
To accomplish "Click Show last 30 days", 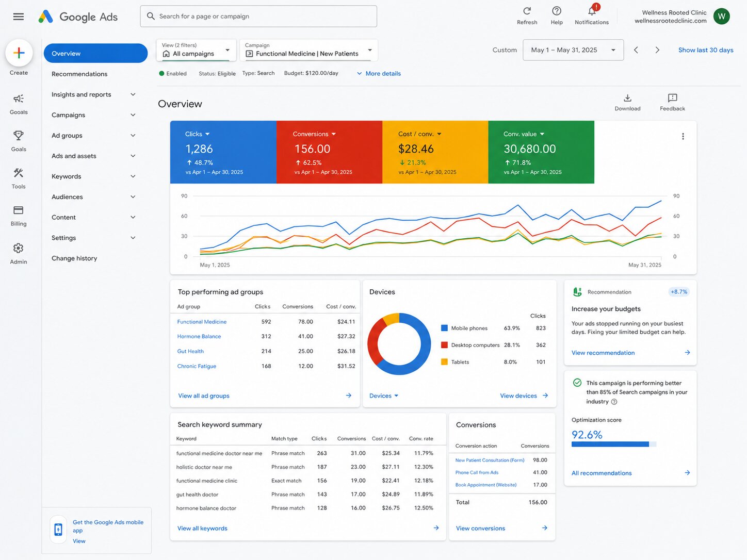I will click(x=706, y=50).
